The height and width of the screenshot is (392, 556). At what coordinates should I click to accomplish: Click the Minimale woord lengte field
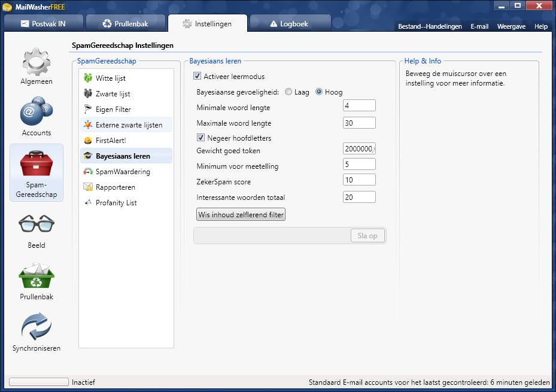click(359, 105)
